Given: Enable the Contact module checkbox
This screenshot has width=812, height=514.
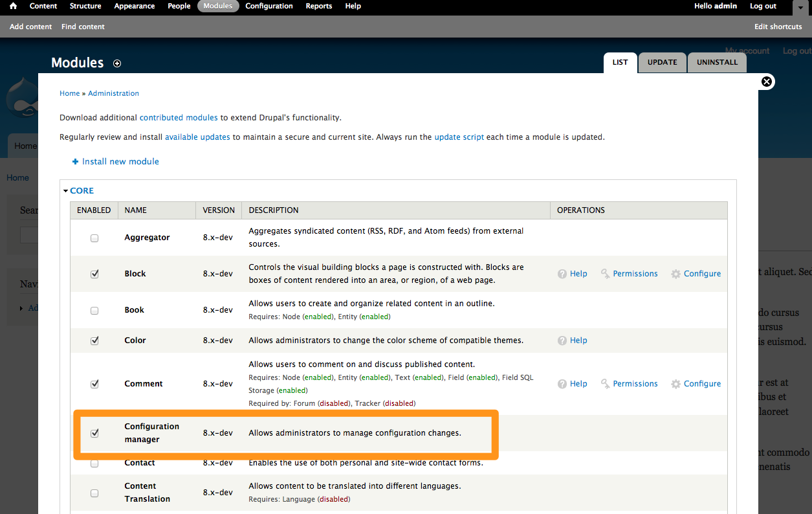Looking at the screenshot, I should tap(94, 464).
